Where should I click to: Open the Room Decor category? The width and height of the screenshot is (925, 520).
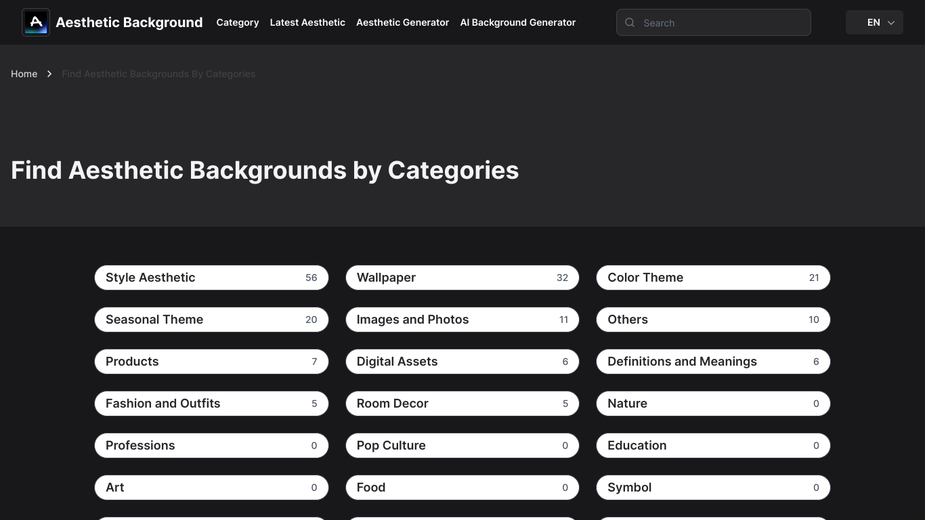[x=462, y=403]
